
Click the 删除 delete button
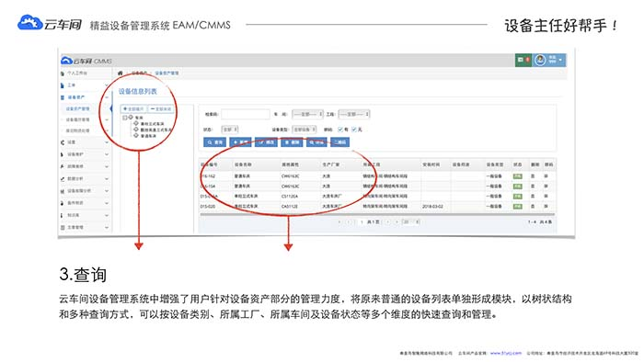coord(292,142)
